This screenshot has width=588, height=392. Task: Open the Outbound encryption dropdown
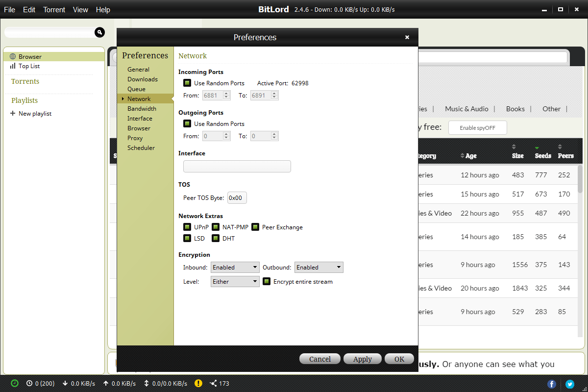pos(318,267)
